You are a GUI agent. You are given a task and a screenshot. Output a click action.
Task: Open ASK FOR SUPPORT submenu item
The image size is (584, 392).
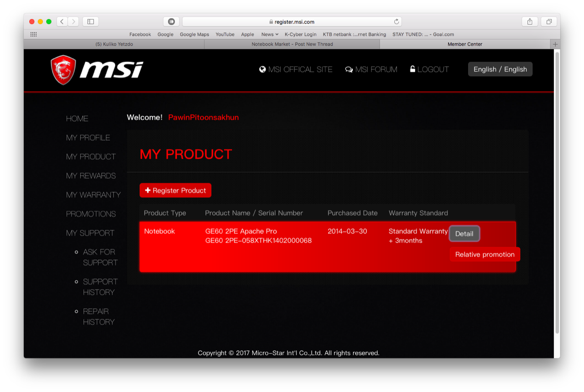point(100,257)
